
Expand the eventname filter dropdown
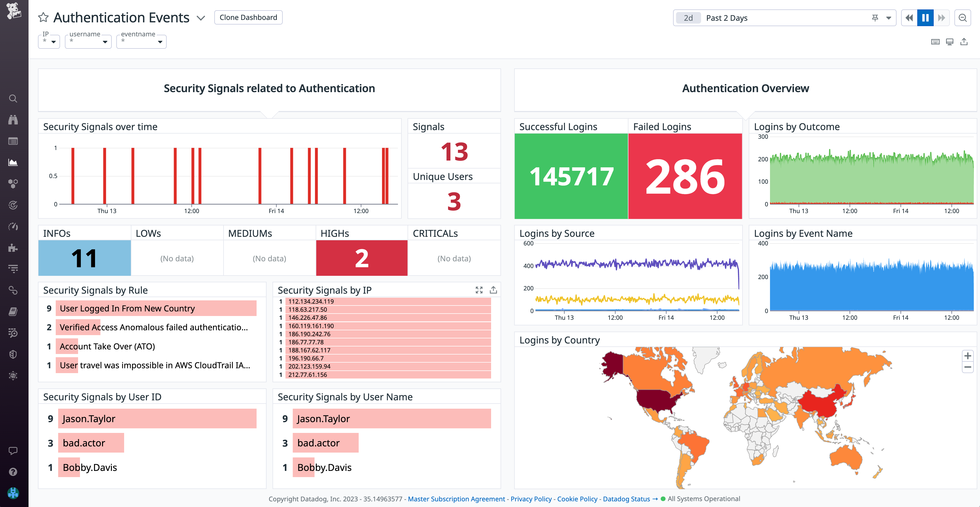tap(160, 42)
